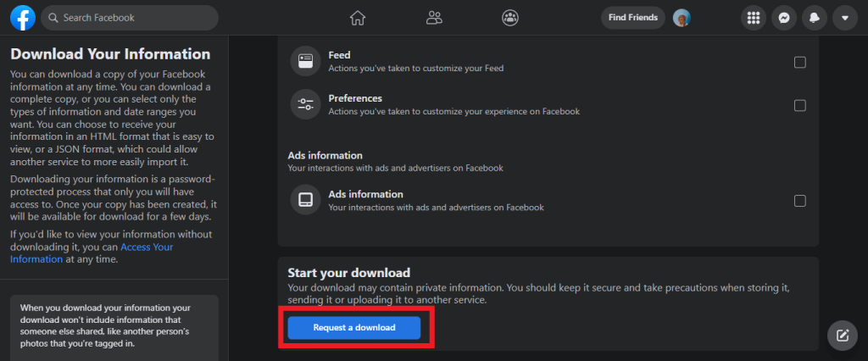The height and width of the screenshot is (361, 868).
Task: Open the Groups icon in top bar
Action: point(509,18)
